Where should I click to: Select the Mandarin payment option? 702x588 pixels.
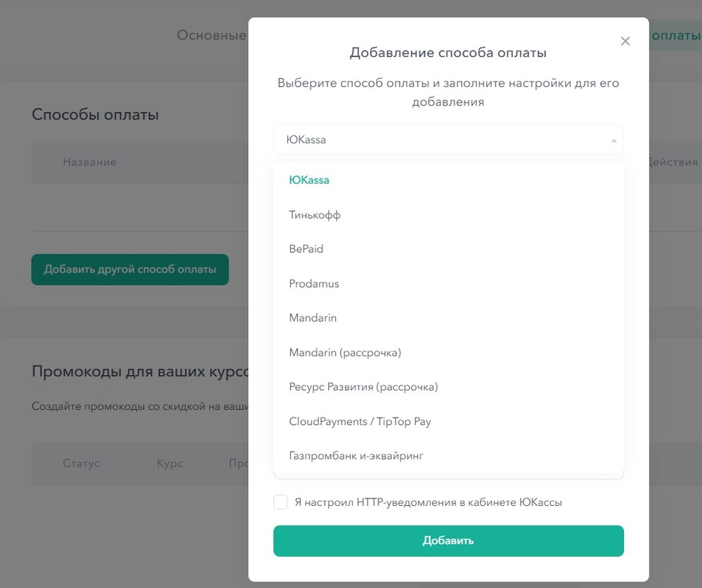pos(313,318)
